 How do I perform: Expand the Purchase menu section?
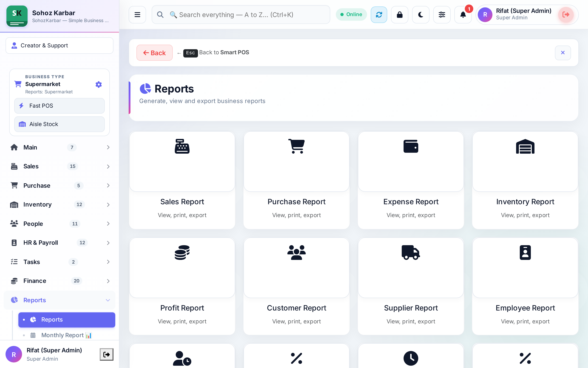click(59, 185)
